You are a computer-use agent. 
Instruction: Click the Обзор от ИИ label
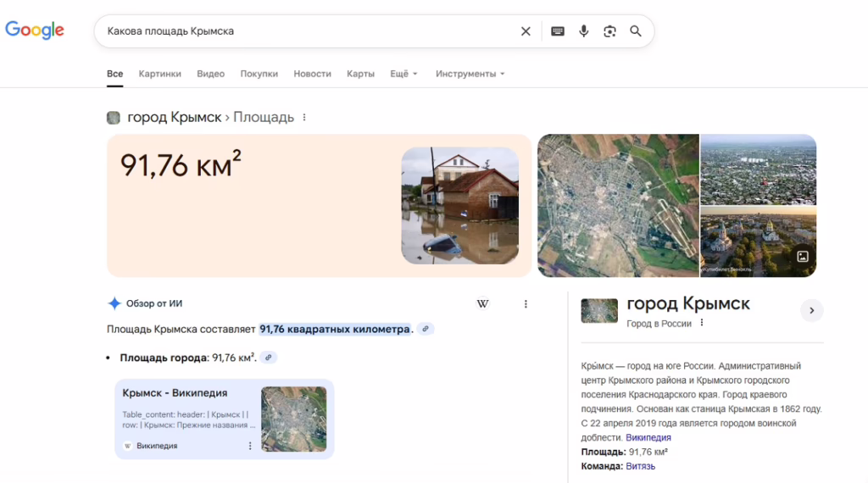coord(154,303)
